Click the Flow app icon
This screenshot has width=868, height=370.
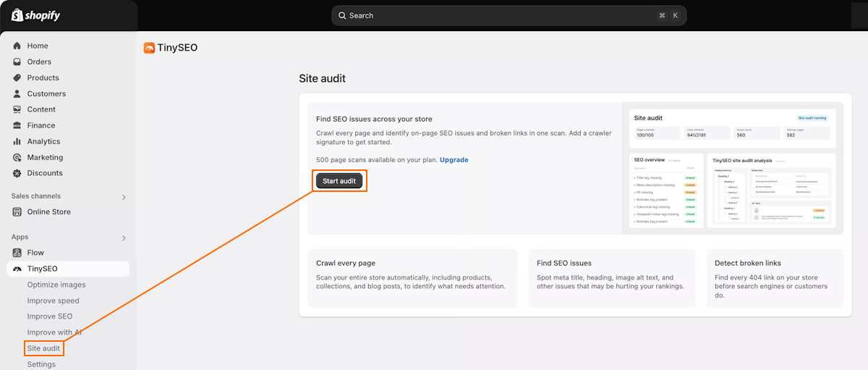pos(17,253)
